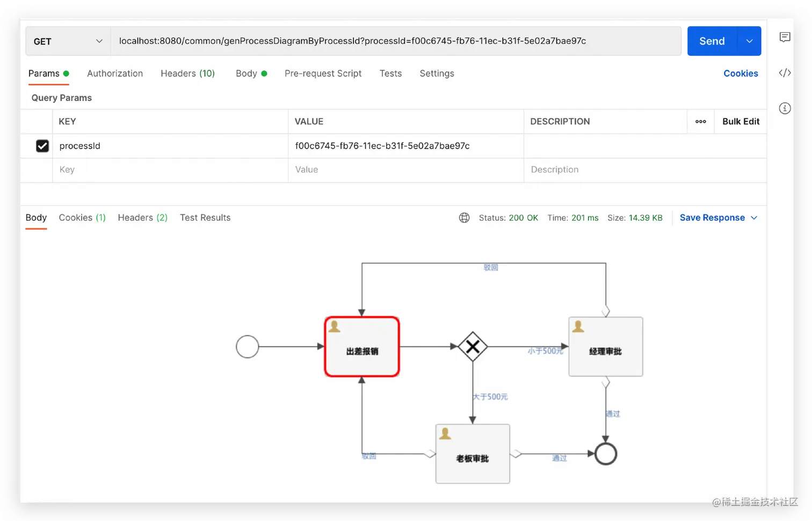Open the comments icon in right sidebar

coord(785,37)
